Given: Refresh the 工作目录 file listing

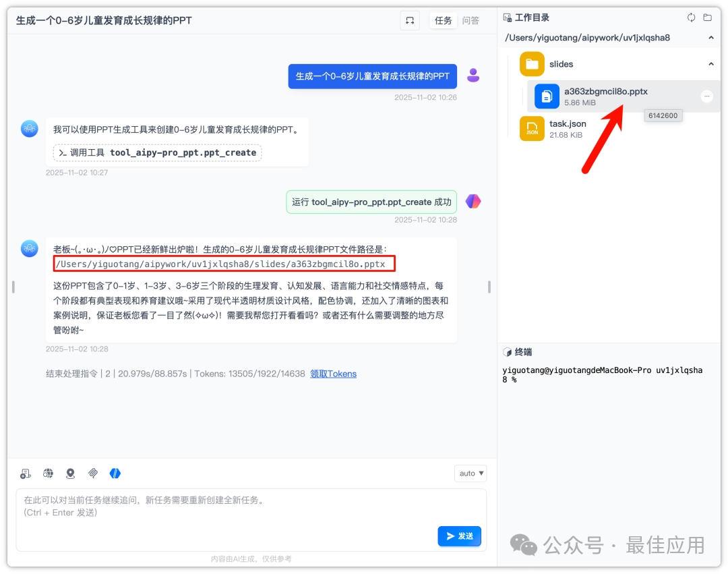Looking at the screenshot, I should pyautogui.click(x=691, y=18).
